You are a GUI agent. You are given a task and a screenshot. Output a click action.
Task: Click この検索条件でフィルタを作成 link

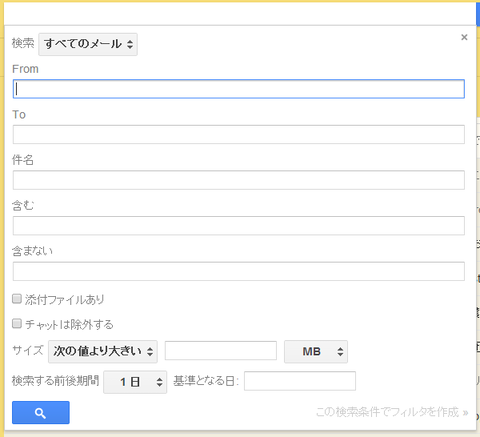click(x=392, y=412)
